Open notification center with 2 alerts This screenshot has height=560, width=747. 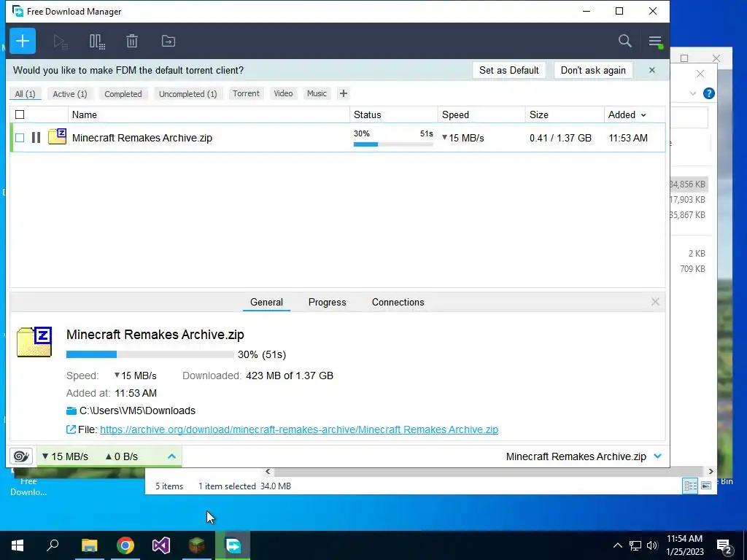724,545
